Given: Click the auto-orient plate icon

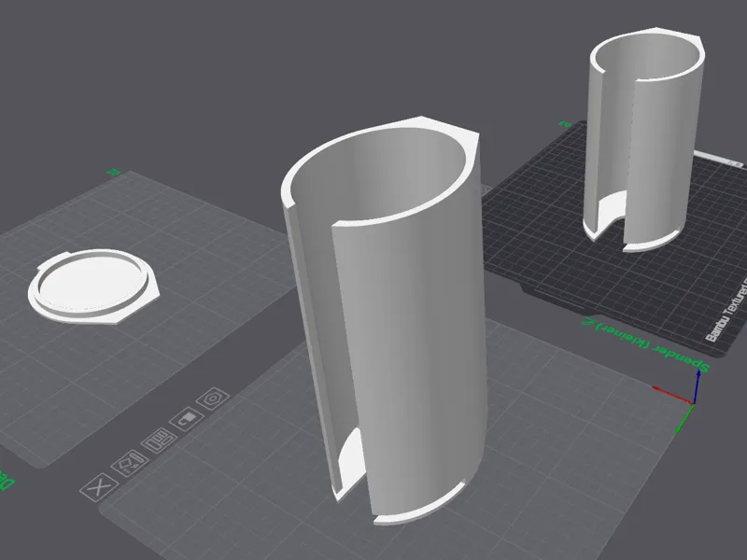Looking at the screenshot, I should 130,463.
